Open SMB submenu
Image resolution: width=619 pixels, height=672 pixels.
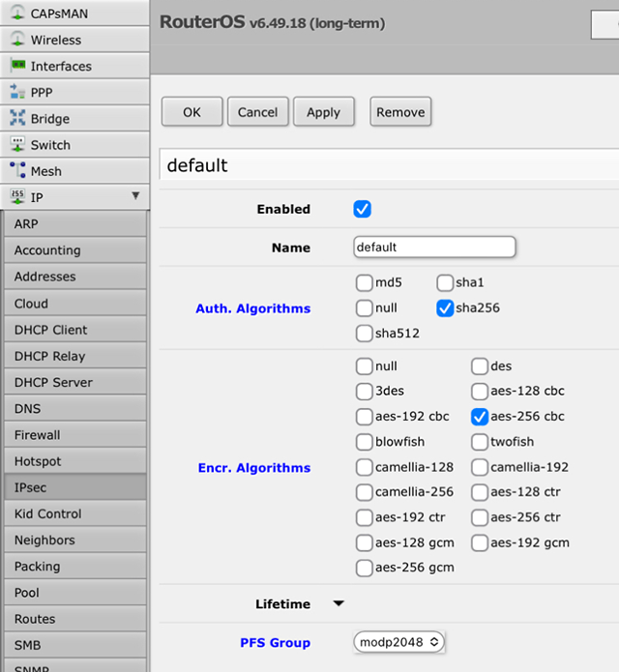75,645
